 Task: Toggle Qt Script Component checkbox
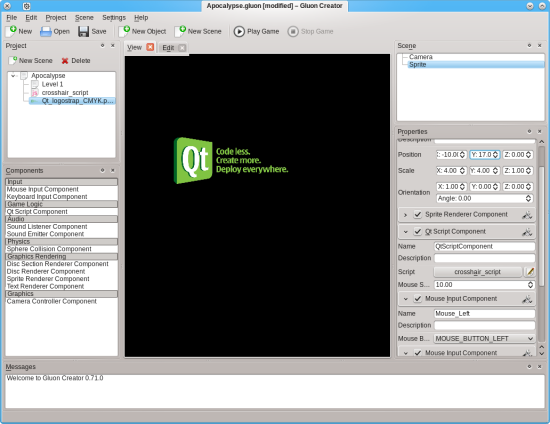[417, 231]
